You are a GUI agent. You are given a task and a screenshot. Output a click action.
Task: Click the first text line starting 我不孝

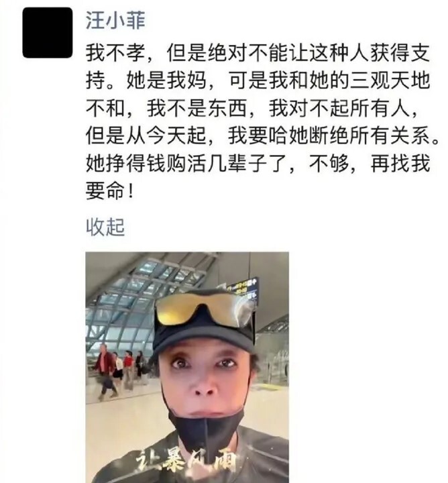pyautogui.click(x=258, y=53)
